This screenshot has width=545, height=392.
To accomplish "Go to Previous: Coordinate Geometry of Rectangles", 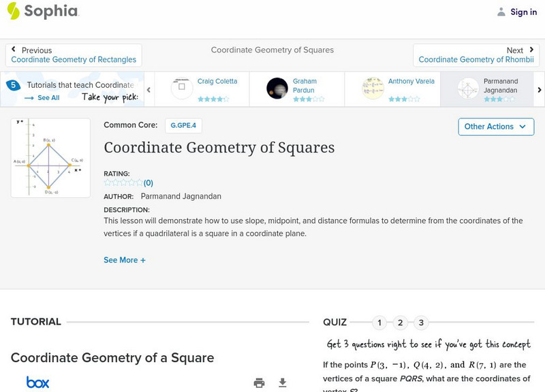I will click(x=74, y=55).
